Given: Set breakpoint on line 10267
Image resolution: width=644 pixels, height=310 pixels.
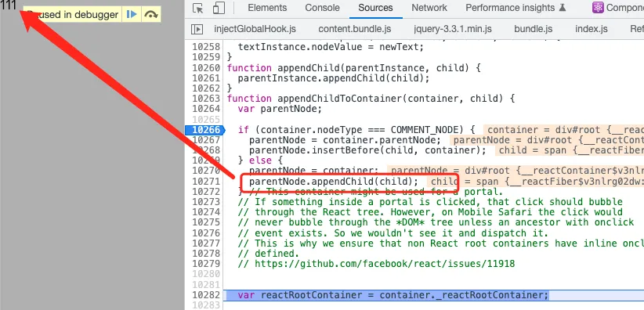Looking at the screenshot, I should coord(206,140).
